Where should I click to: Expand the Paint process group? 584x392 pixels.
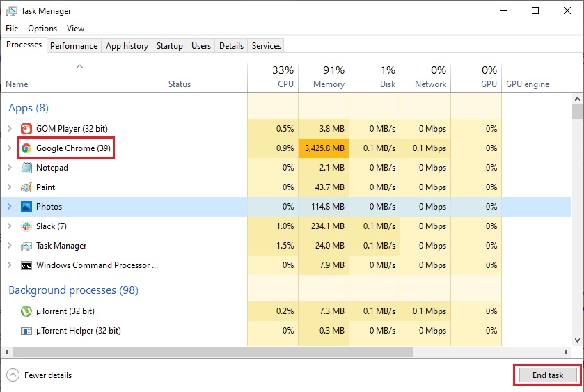pos(10,187)
